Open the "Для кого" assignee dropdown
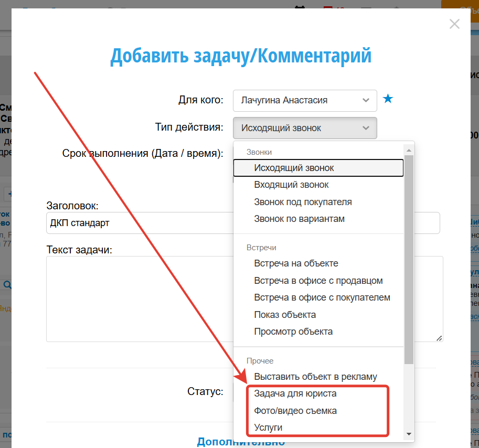Image resolution: width=479 pixels, height=448 pixels. [304, 100]
